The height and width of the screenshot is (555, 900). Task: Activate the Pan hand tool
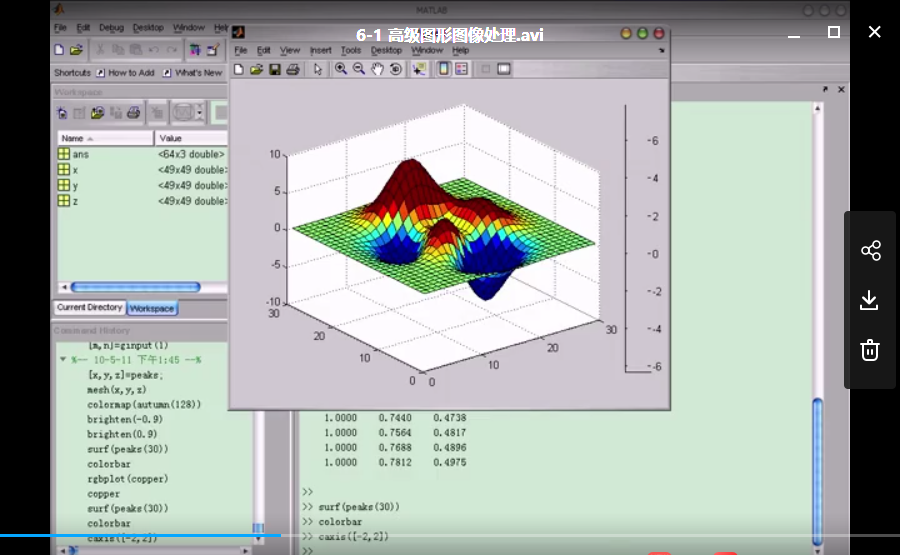pos(377,69)
